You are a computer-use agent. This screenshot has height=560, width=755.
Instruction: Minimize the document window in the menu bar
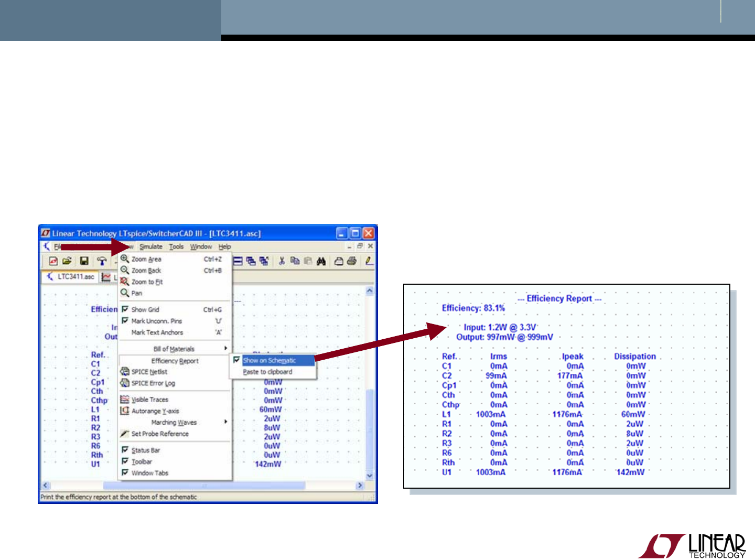click(x=350, y=246)
